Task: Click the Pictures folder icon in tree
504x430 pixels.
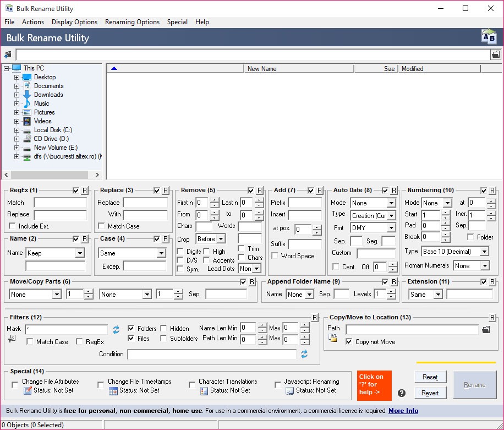Action: point(28,112)
